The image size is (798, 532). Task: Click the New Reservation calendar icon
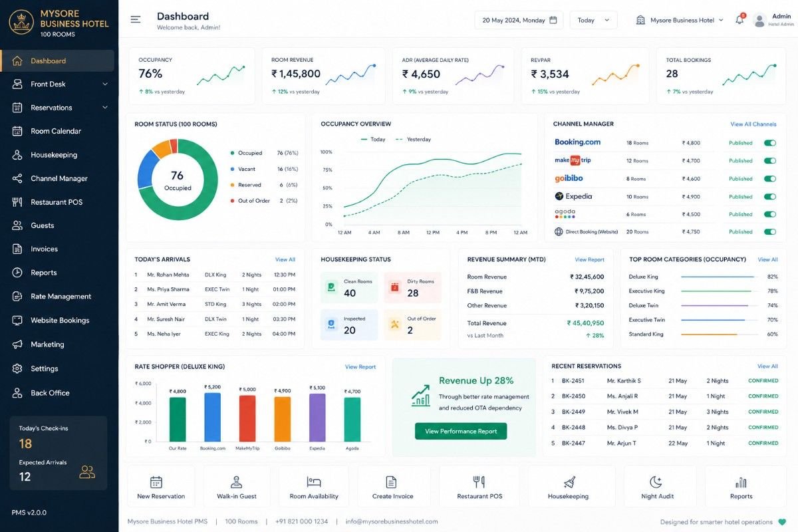pos(156,482)
